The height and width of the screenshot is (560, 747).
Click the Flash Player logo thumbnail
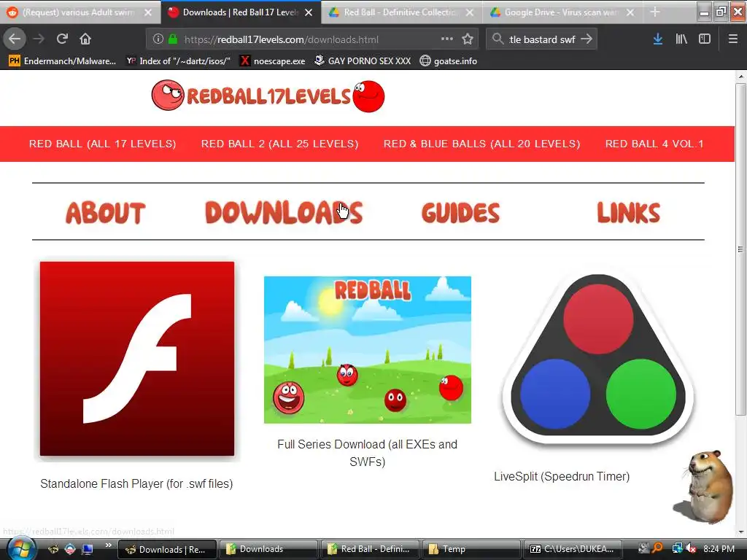point(137,359)
